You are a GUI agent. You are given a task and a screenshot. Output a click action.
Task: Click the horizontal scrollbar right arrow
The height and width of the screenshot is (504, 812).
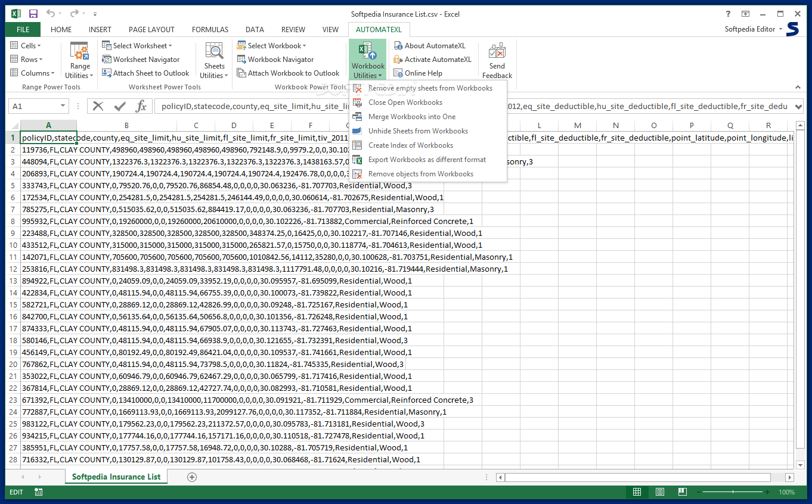(x=789, y=477)
